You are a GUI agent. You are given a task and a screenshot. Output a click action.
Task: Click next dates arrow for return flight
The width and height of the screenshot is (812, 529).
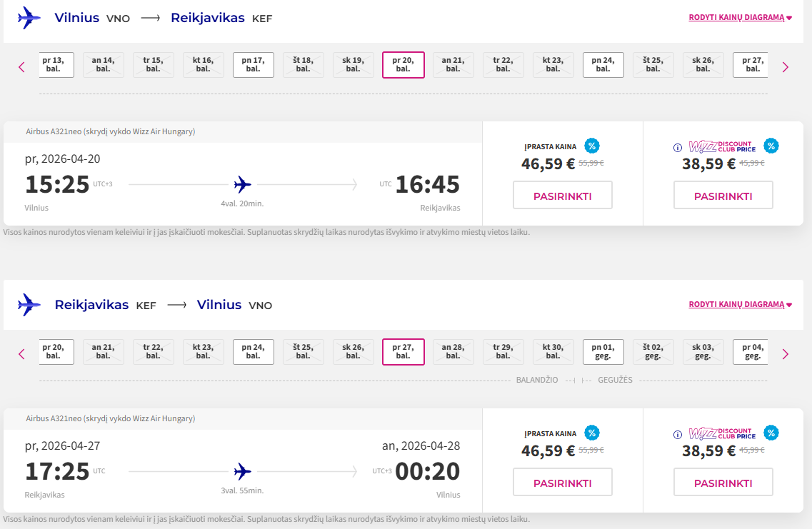coord(786,354)
